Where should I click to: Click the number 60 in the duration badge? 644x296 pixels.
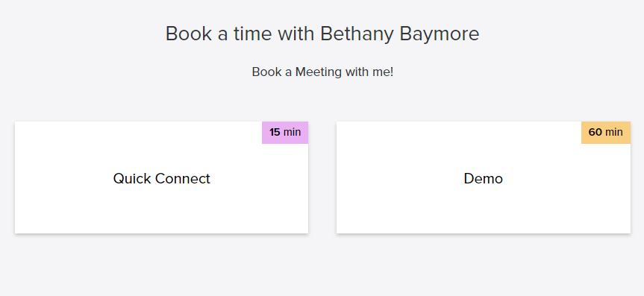(595, 132)
